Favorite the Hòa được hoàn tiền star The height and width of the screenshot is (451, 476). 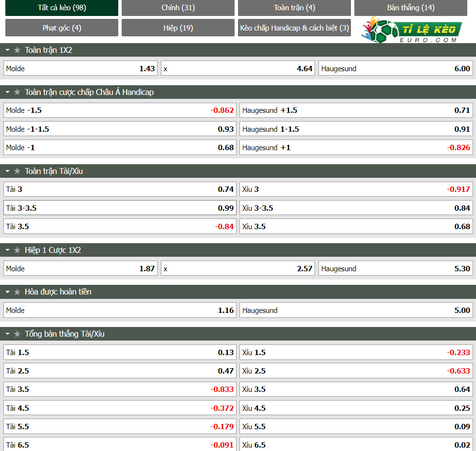(17, 292)
